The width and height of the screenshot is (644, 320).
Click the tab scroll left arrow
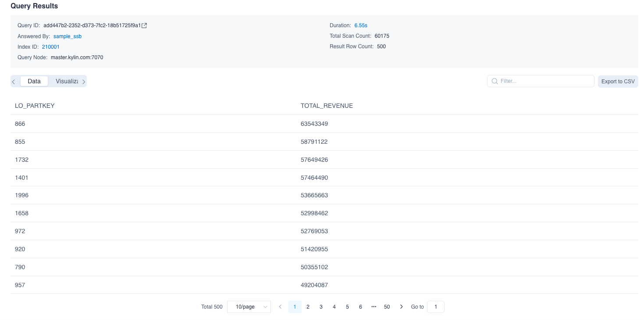coord(14,82)
